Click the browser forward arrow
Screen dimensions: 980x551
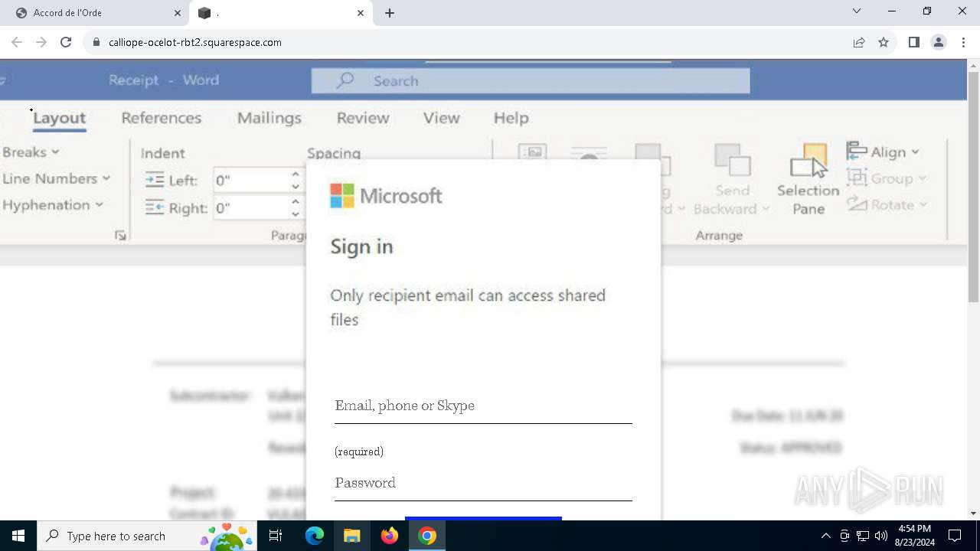coord(41,42)
